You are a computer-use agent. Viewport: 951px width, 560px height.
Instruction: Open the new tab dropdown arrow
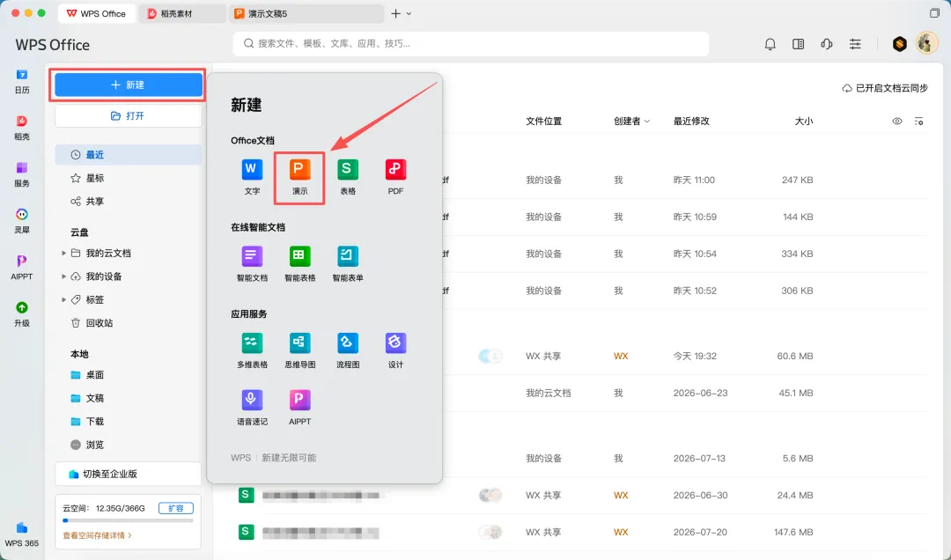(409, 13)
